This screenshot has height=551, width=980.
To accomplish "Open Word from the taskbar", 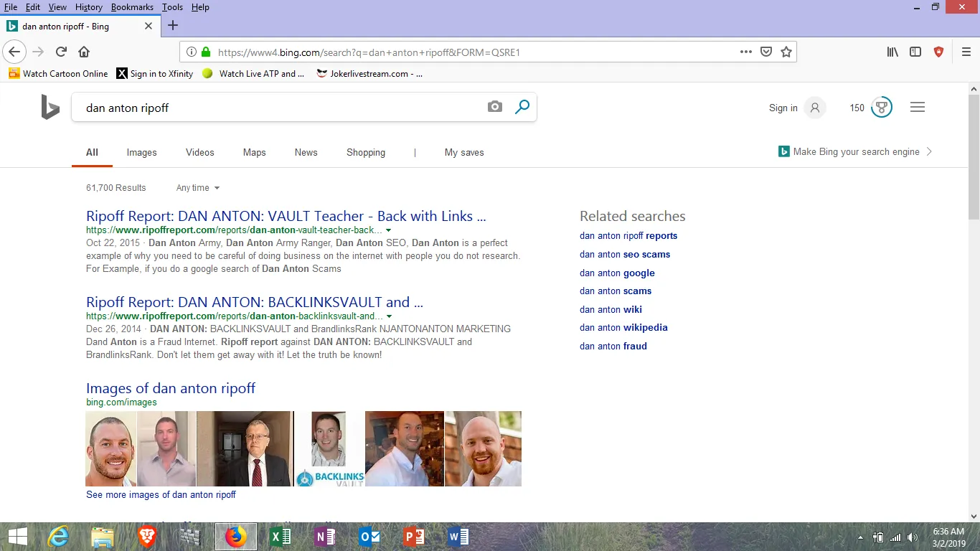I will point(458,537).
